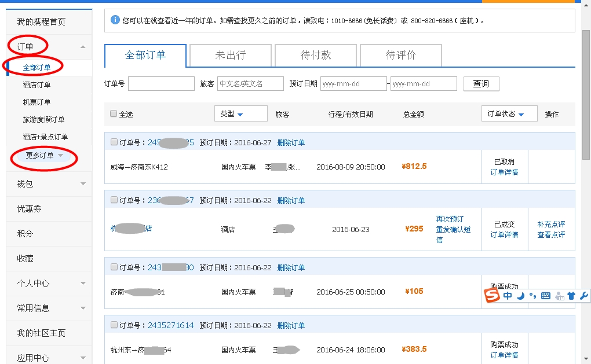Click the 总金额 column header
This screenshot has height=364, width=591.
point(414,114)
